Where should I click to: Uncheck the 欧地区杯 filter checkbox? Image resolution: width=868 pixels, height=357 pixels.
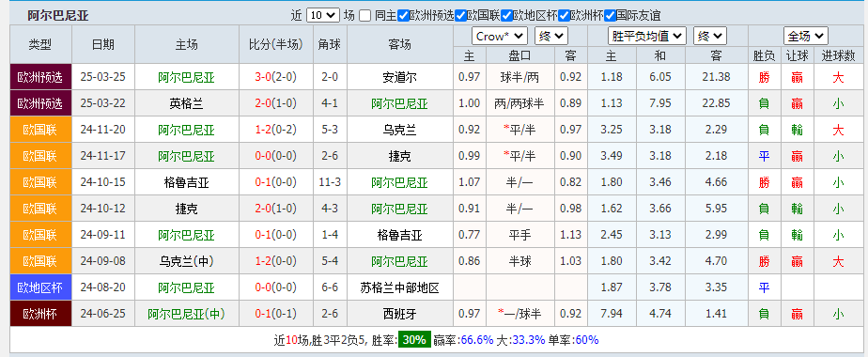(x=506, y=15)
